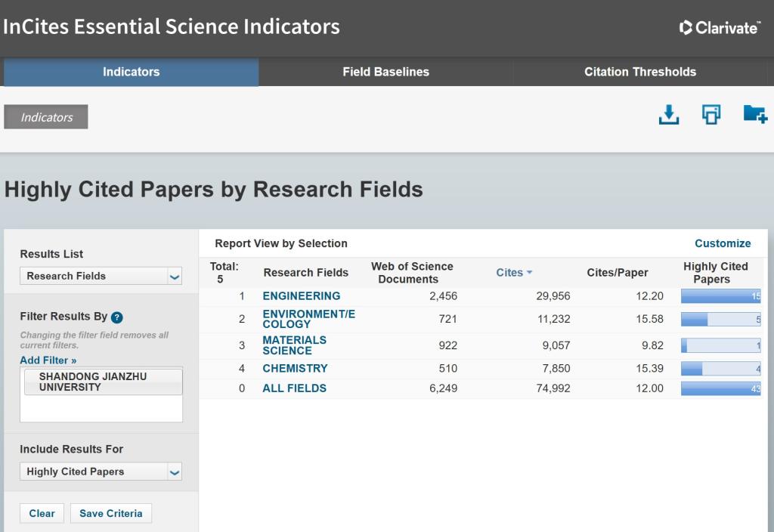
Task: Click the 6,249 documents value
Action: click(443, 388)
